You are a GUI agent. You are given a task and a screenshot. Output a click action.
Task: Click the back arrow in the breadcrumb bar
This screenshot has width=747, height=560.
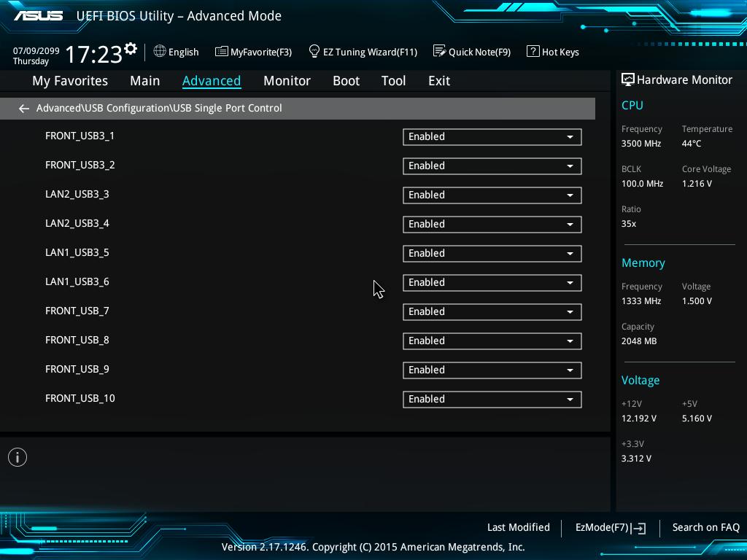pyautogui.click(x=23, y=109)
